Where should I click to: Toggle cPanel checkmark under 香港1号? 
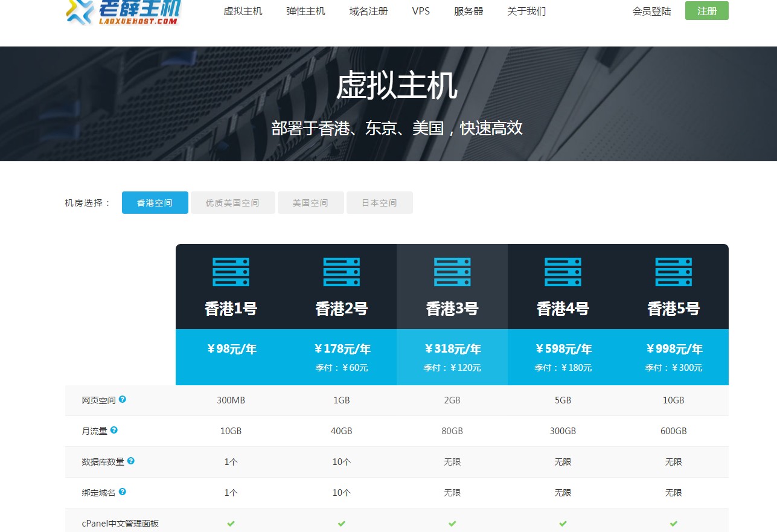(231, 523)
